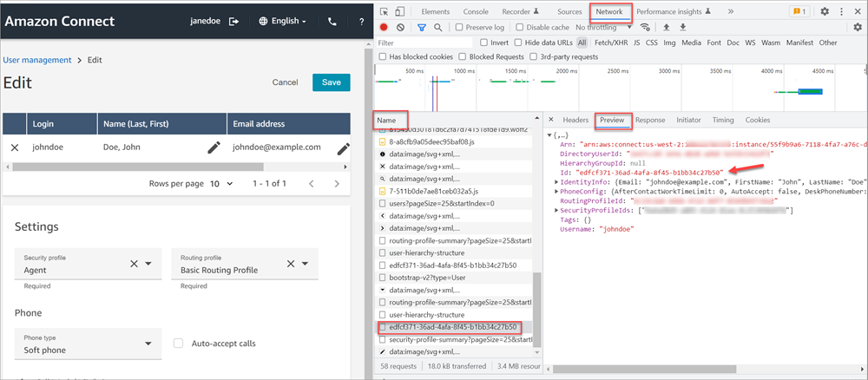Open the phone softphone icon in header
Image resolution: width=868 pixels, height=380 pixels.
(332, 21)
